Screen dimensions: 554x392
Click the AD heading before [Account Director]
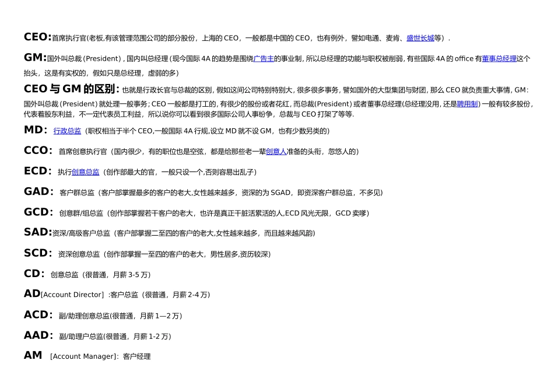click(32, 293)
